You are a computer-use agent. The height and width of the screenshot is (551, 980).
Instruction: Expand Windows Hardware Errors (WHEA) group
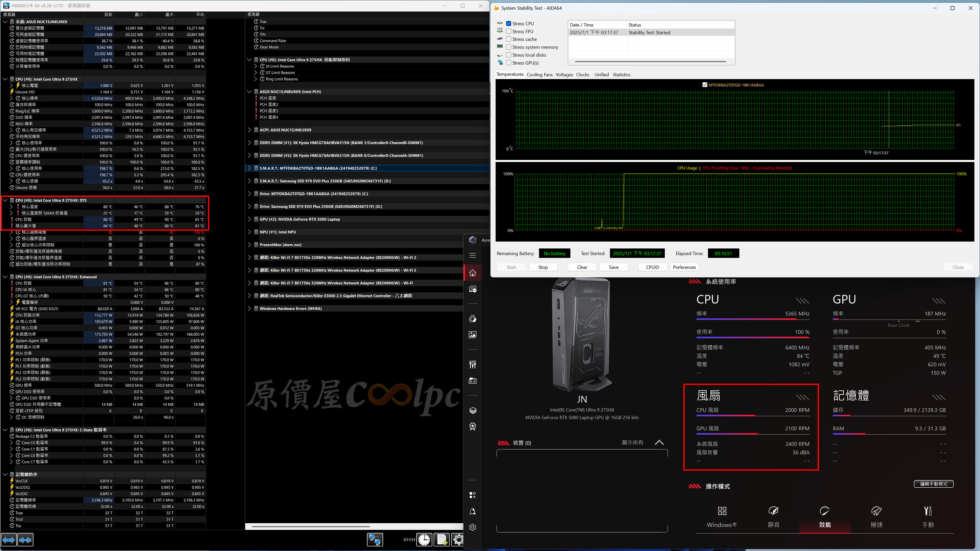pyautogui.click(x=250, y=308)
